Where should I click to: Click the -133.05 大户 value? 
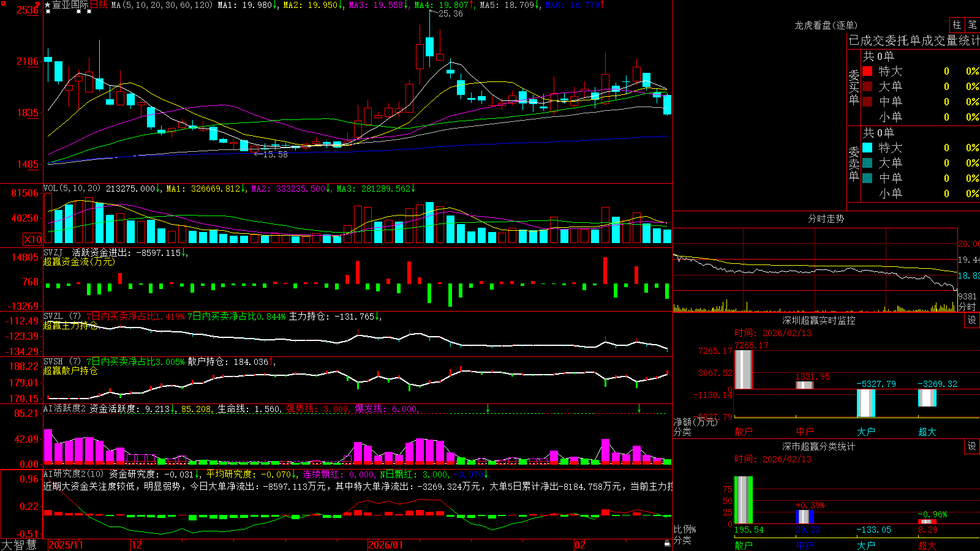tap(873, 530)
